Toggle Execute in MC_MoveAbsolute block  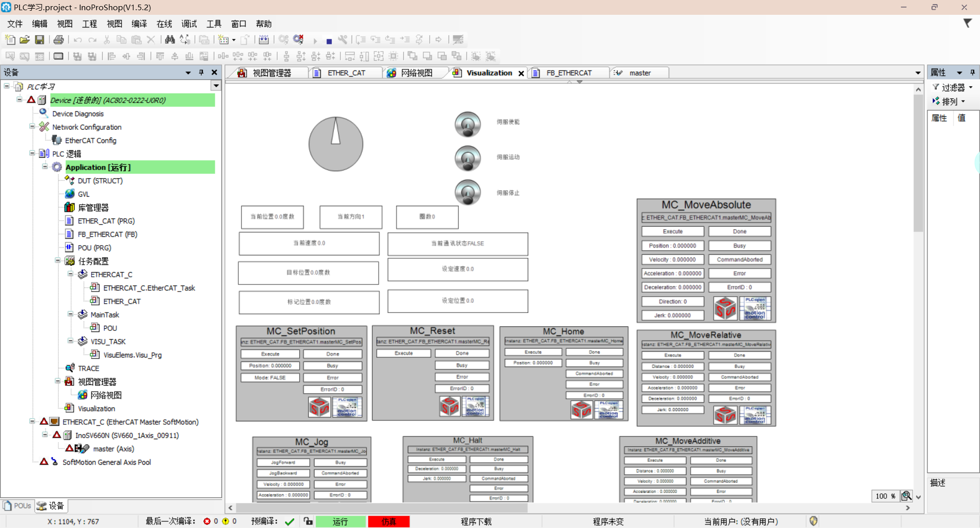click(673, 231)
